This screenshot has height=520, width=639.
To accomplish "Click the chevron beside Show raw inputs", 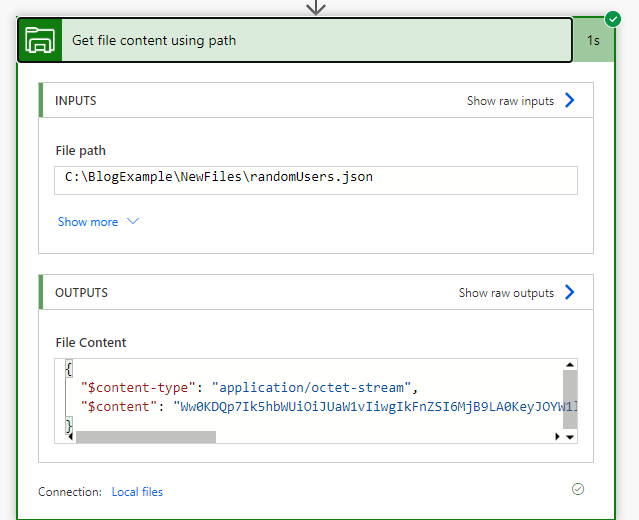I will (570, 100).
